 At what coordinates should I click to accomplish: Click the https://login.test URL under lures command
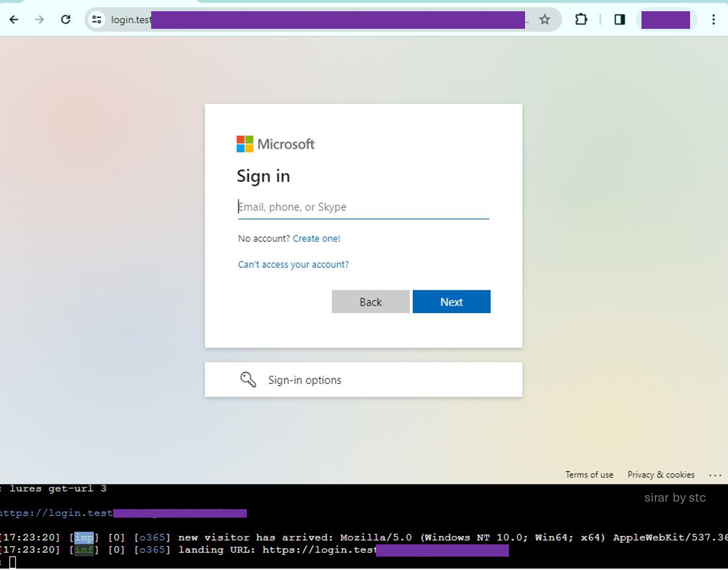coord(123,513)
